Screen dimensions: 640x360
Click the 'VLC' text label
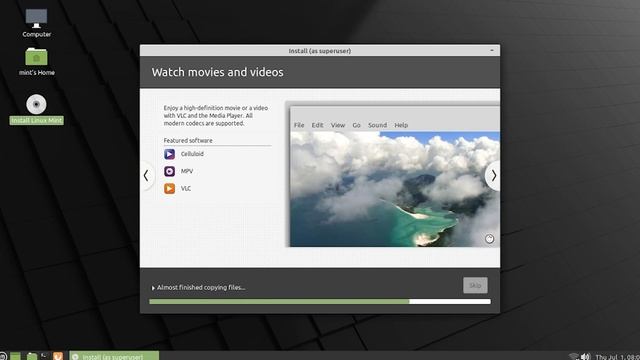pyautogui.click(x=186, y=188)
